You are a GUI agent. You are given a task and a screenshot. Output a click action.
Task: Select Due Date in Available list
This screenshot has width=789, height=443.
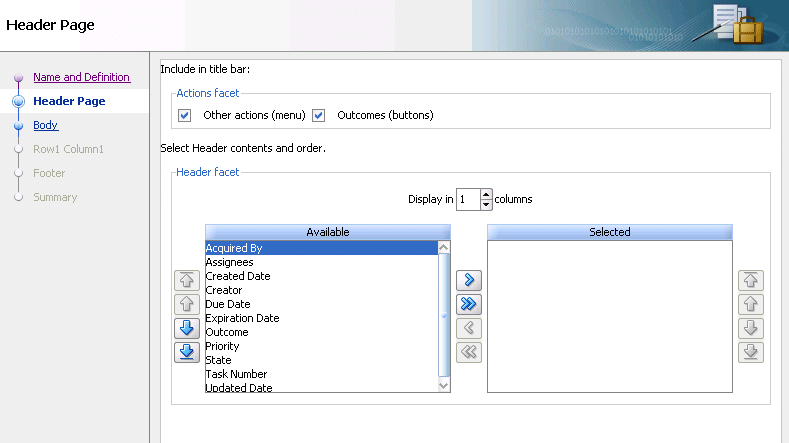(322, 304)
